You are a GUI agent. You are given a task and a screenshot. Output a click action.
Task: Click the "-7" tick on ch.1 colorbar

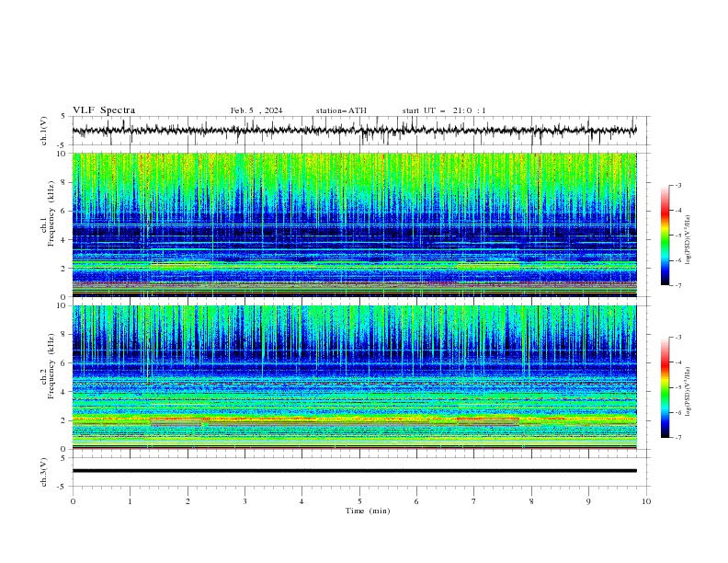point(677,285)
